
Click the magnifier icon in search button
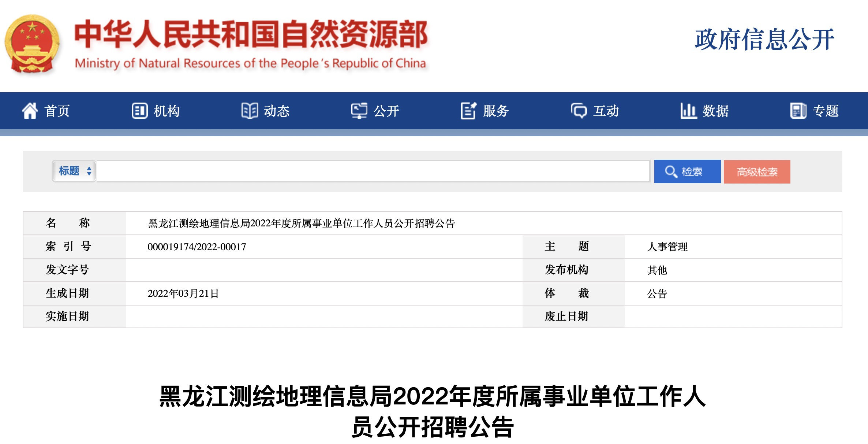point(671,171)
